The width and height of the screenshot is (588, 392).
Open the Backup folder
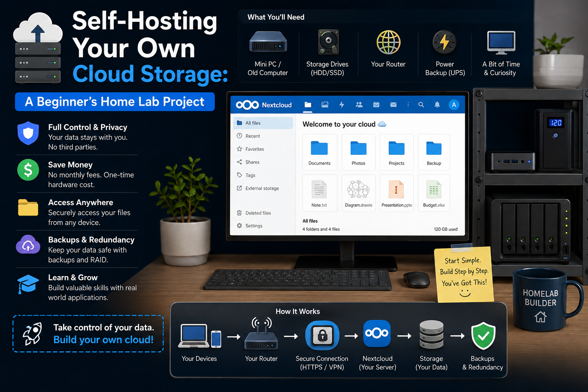coord(434,152)
